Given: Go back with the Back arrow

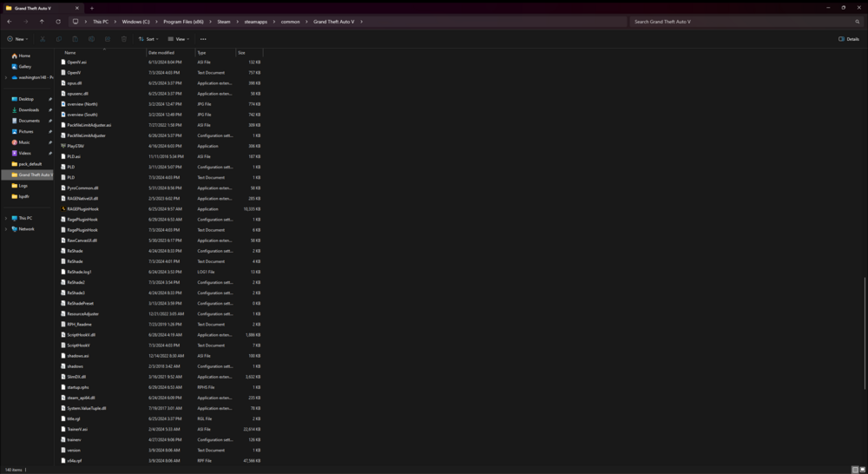Looking at the screenshot, I should click(10, 22).
